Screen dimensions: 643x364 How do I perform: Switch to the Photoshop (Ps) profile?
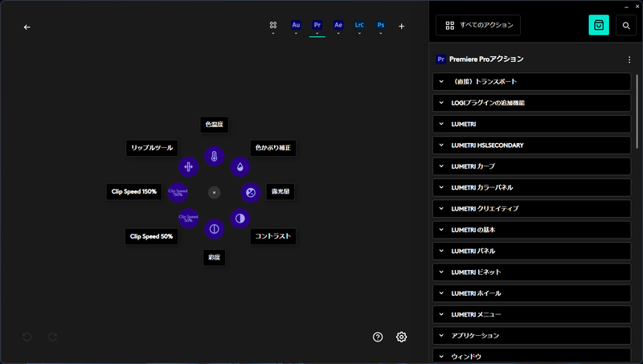[x=380, y=25]
